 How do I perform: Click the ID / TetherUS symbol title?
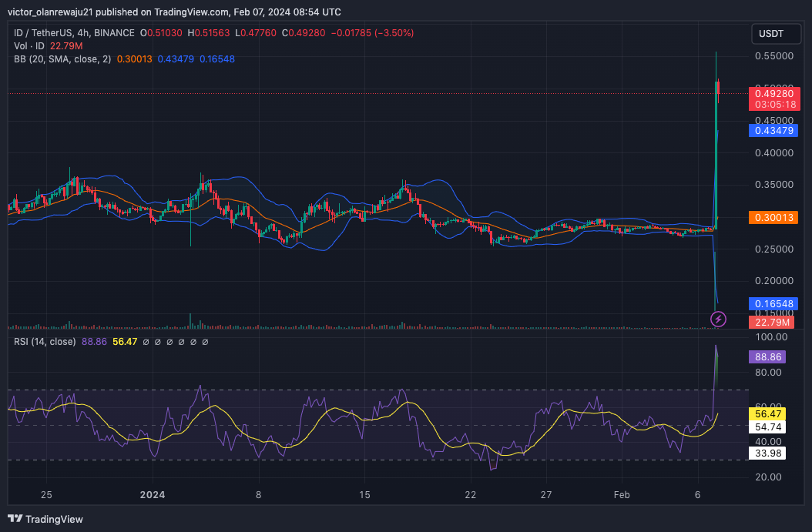(74, 32)
